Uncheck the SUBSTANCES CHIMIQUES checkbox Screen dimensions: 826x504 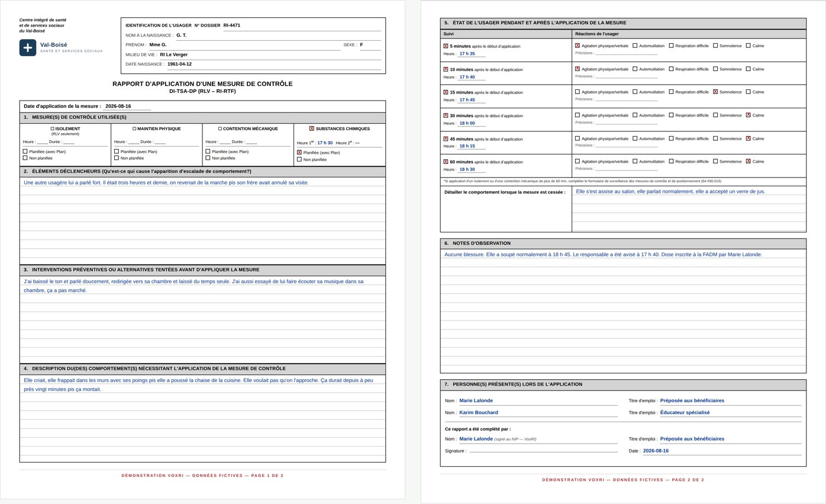[x=312, y=128]
